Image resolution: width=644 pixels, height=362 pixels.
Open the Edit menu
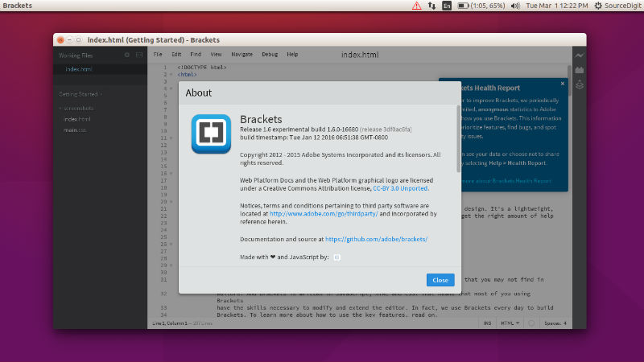tap(176, 55)
